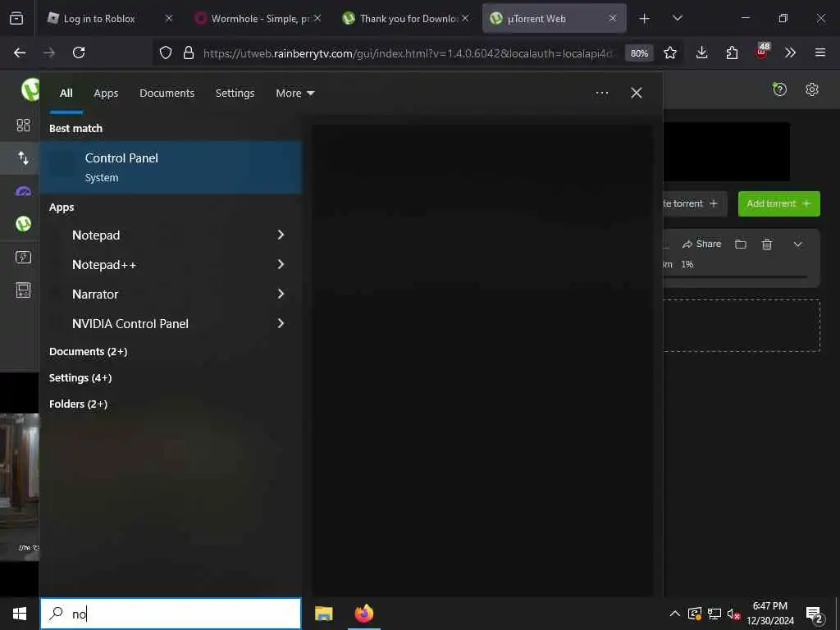Open Firefox downloads panel
Screen dimensions: 840x630
coord(702,52)
